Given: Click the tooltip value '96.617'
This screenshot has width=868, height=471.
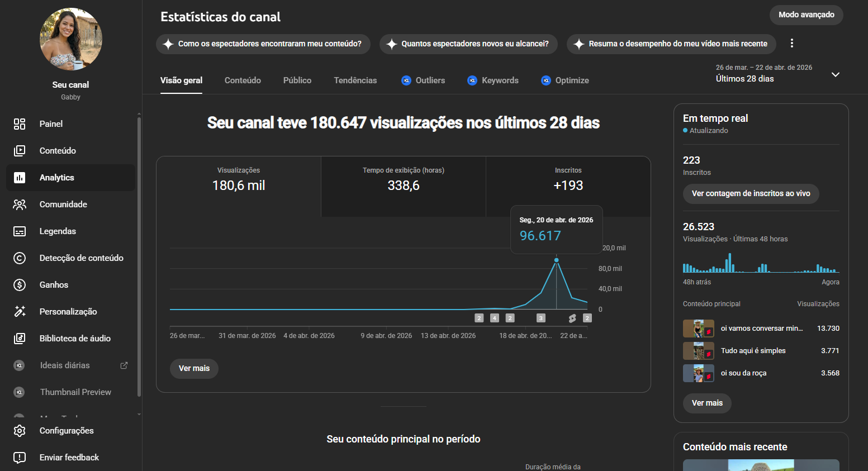Looking at the screenshot, I should (540, 236).
